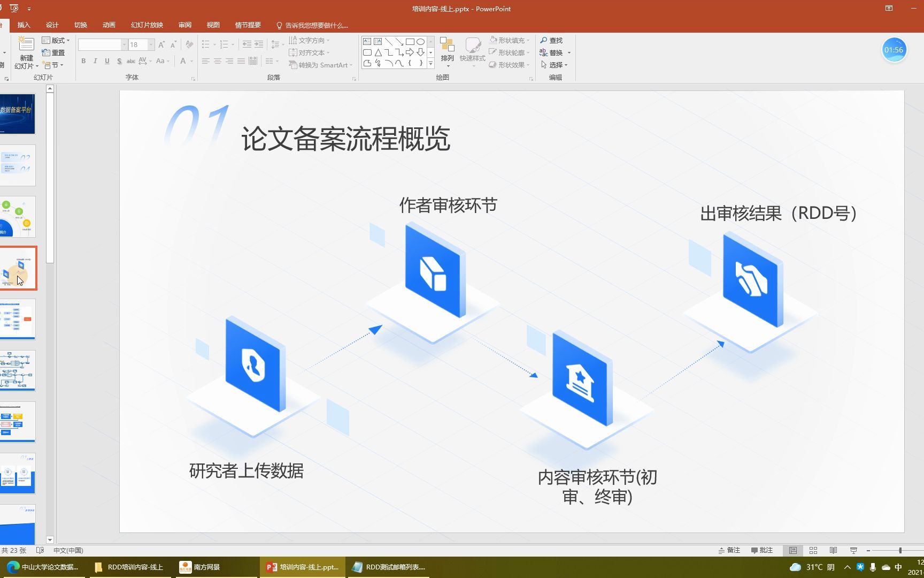
Task: Open the Insert (插入) ribbon tab
Action: [24, 25]
